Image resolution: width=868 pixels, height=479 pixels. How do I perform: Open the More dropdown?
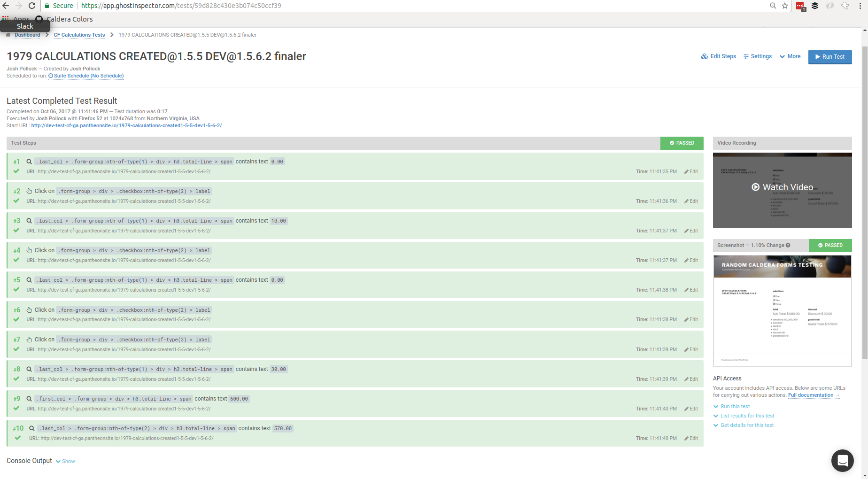790,56
